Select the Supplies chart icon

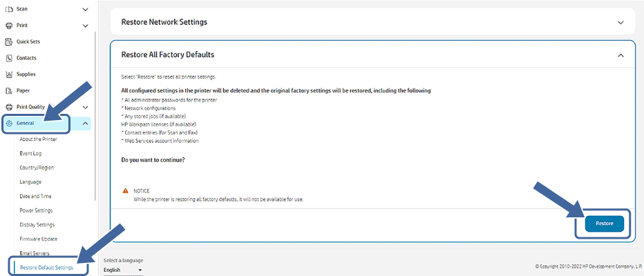pos(9,75)
